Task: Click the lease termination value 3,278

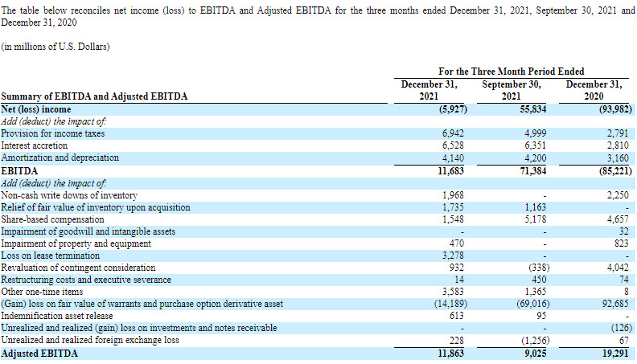Action: pos(454,256)
